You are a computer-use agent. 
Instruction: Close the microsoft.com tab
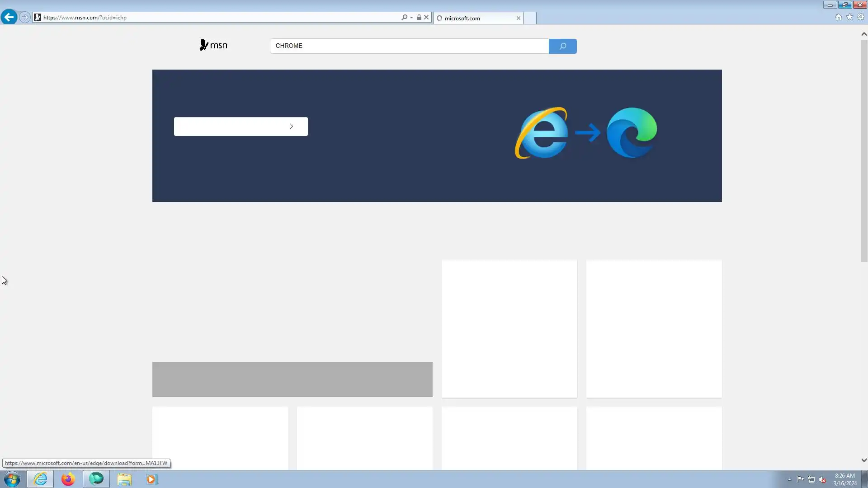pos(518,18)
